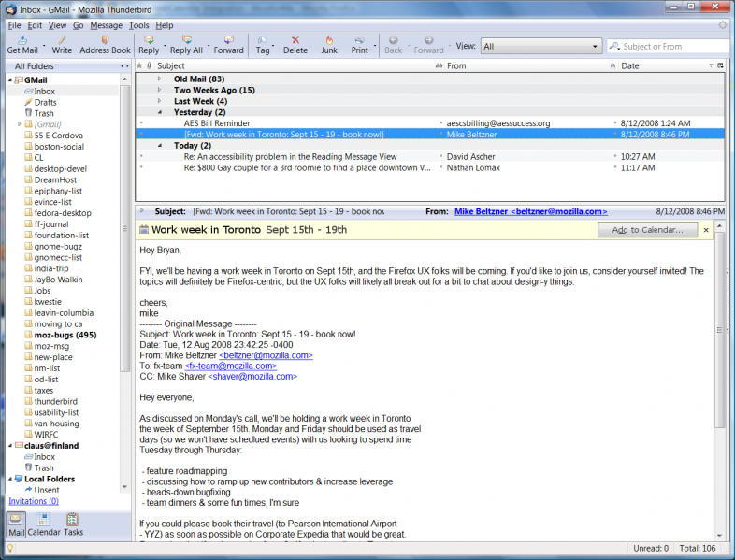Open the Drafts folder

(45, 102)
